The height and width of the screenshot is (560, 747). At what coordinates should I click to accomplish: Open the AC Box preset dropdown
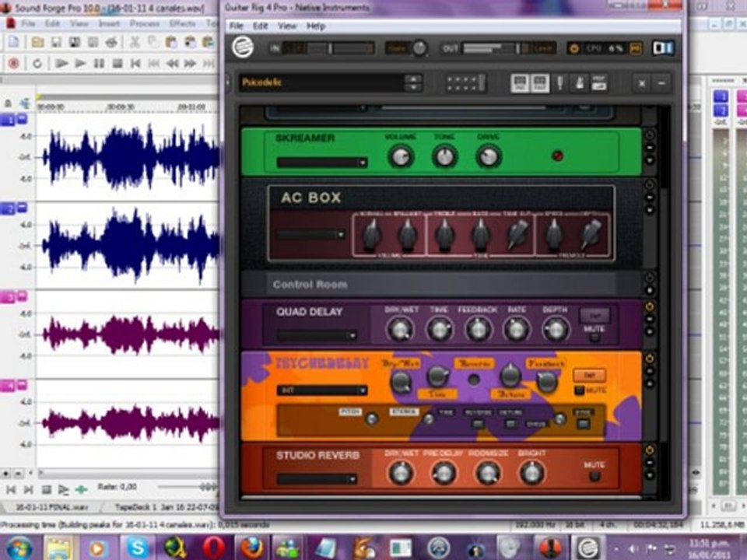tap(311, 234)
